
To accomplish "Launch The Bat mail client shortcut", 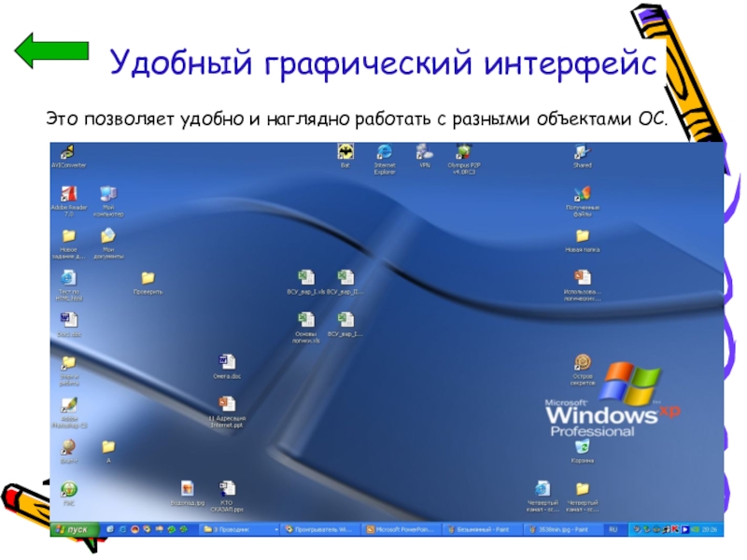I will tap(345, 156).
